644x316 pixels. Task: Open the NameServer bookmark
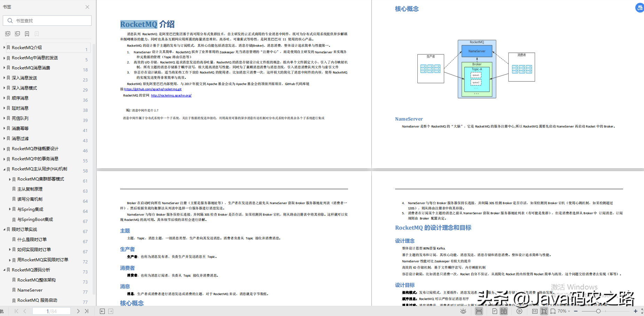[x=30, y=290]
